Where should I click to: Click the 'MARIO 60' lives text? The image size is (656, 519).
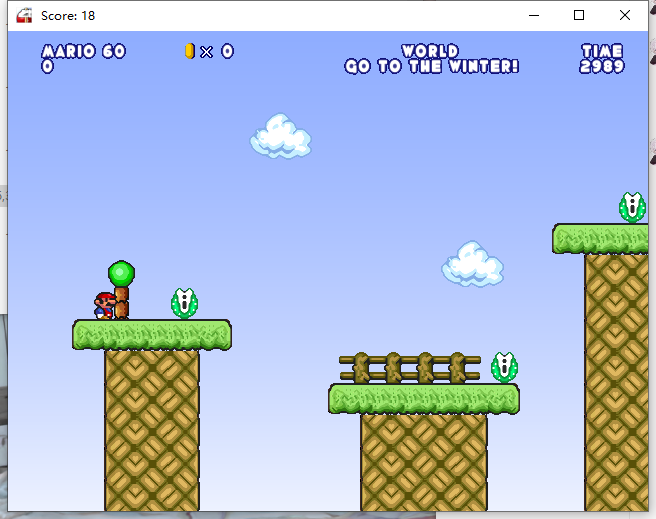84,51
